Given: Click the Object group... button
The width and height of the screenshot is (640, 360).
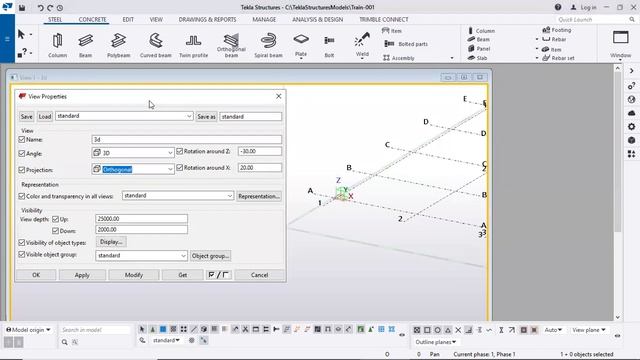Looking at the screenshot, I should [x=211, y=256].
